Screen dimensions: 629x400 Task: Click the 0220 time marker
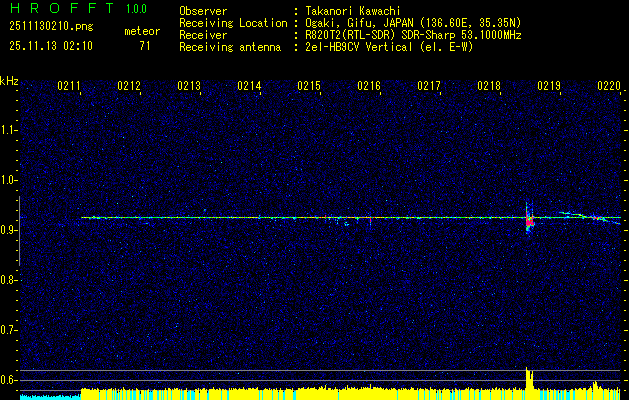tap(609, 85)
